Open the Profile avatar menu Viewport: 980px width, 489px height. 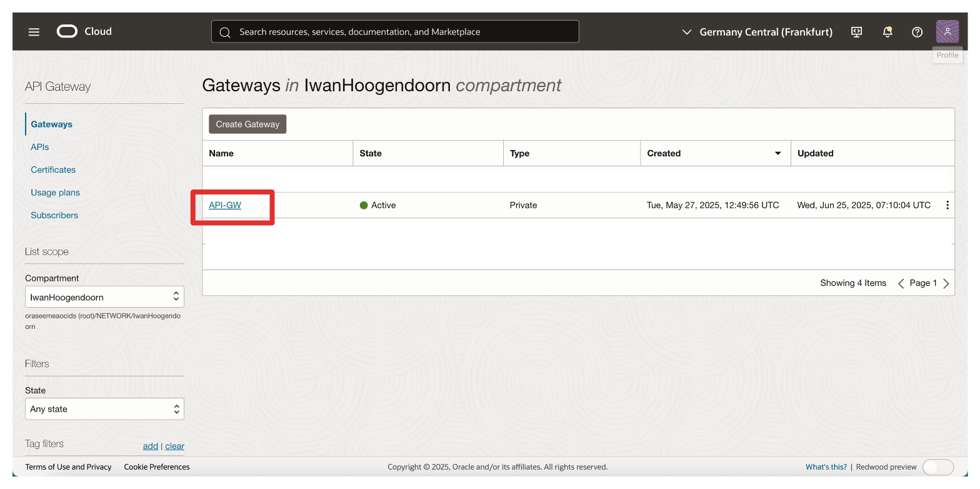pos(947,32)
